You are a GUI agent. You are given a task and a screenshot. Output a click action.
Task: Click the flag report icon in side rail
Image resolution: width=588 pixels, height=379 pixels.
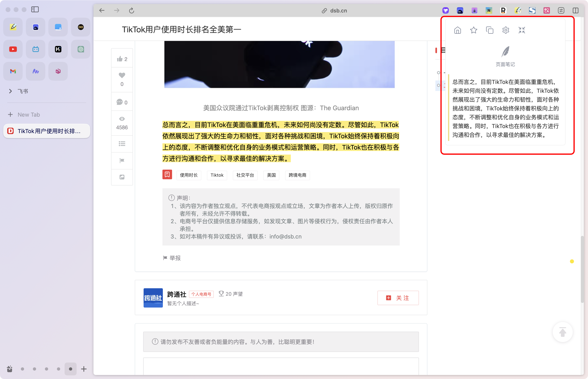pos(122,161)
